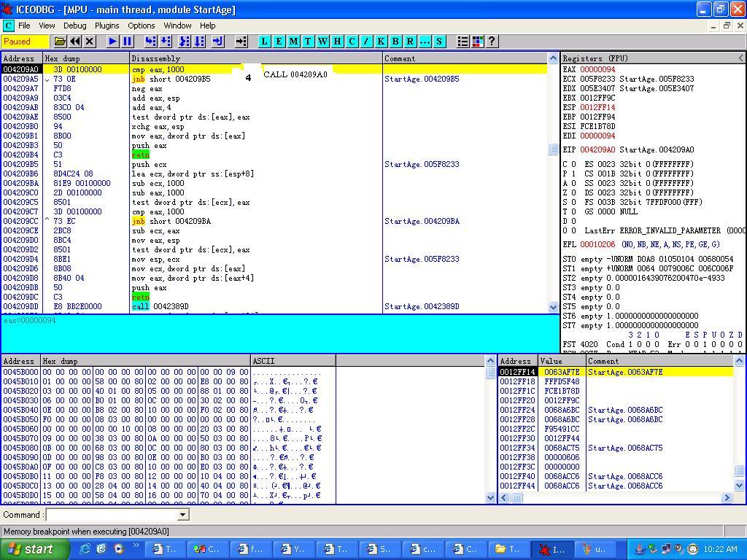Go to address using the black arrow icon
747x560 pixels.
tap(241, 42)
